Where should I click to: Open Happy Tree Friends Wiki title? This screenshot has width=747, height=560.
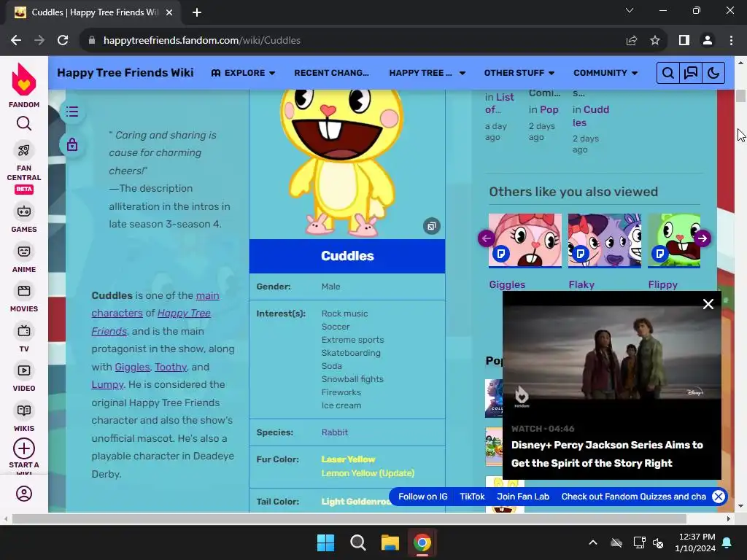point(125,73)
